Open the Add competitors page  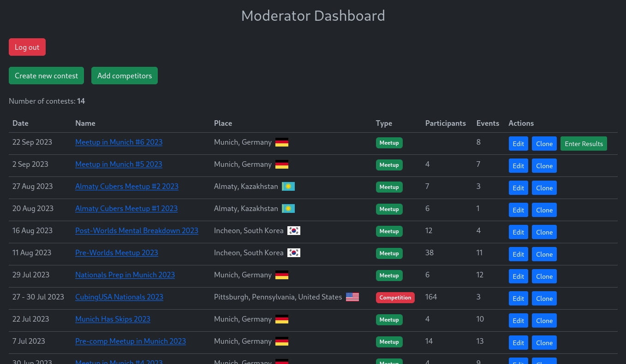125,76
